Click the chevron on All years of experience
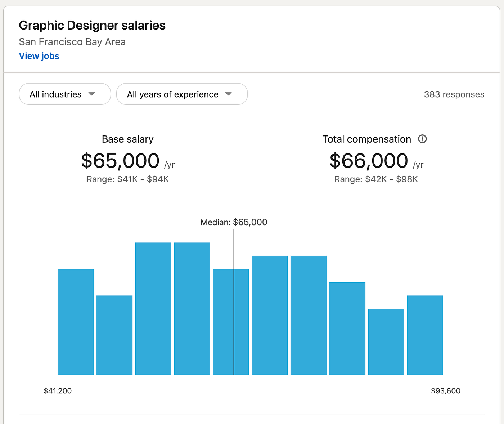Screen dimensions: 504x424 point(228,94)
